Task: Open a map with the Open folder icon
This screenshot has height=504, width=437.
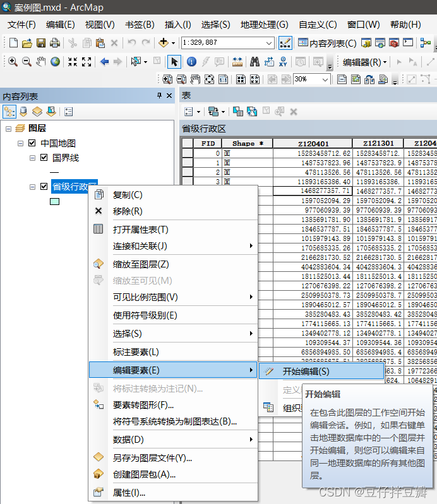Action: pyautogui.click(x=27, y=43)
